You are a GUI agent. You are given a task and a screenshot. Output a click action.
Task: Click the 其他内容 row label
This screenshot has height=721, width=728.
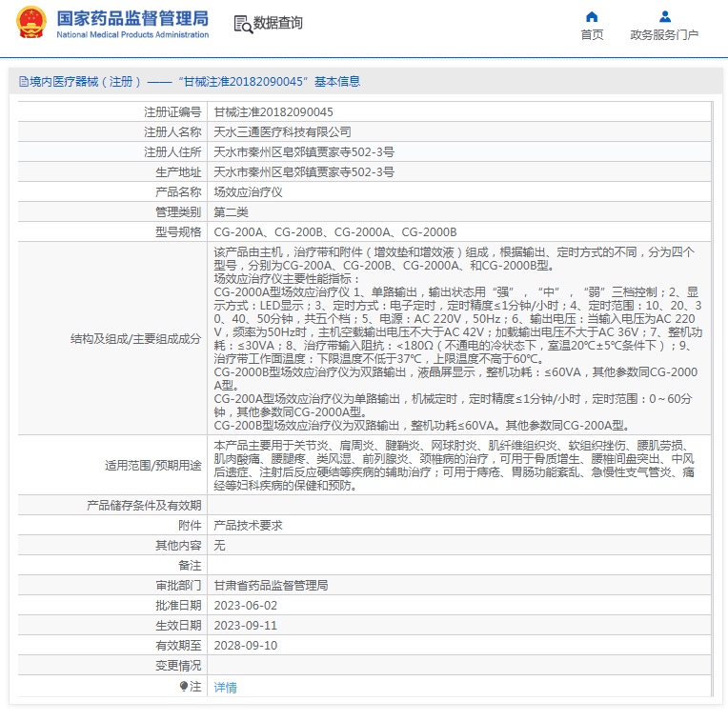click(178, 545)
